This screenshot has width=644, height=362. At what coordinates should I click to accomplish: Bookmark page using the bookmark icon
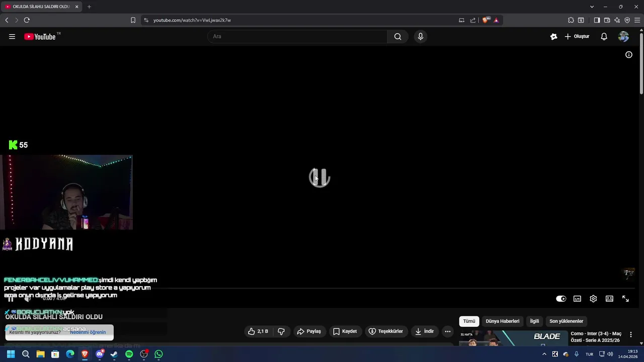point(133,20)
